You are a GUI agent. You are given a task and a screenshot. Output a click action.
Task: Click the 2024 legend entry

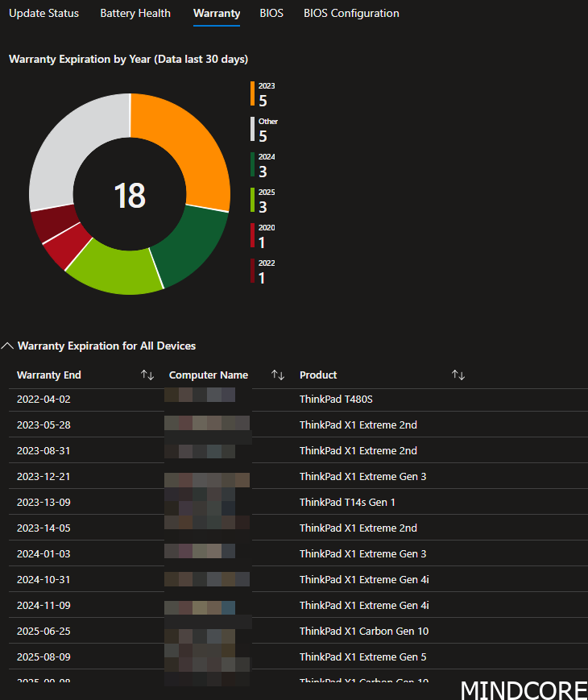tap(263, 165)
